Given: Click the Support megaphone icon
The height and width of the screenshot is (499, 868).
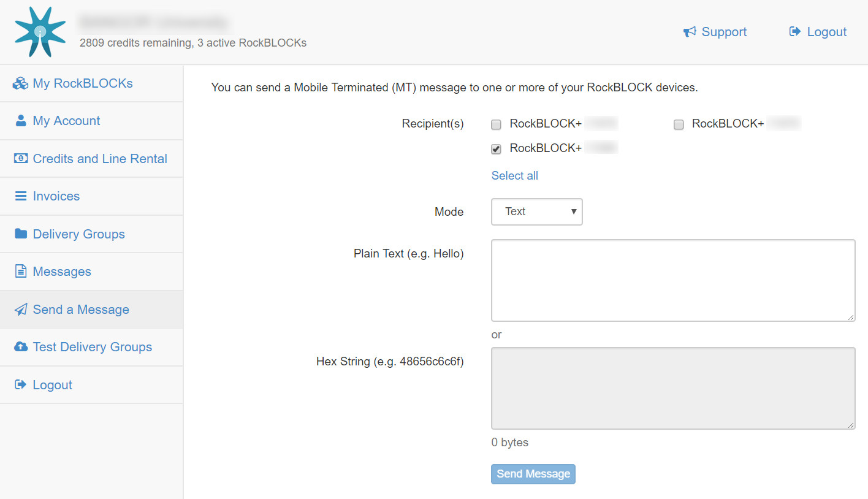Looking at the screenshot, I should (x=690, y=32).
